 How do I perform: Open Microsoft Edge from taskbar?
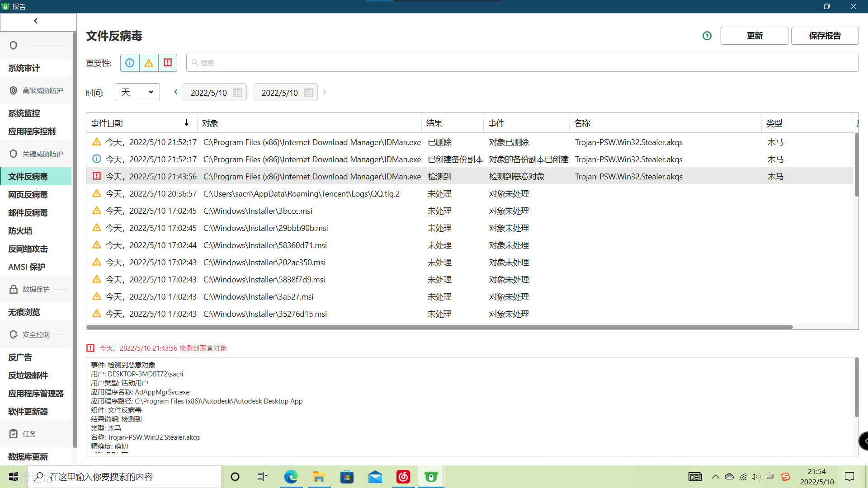291,477
